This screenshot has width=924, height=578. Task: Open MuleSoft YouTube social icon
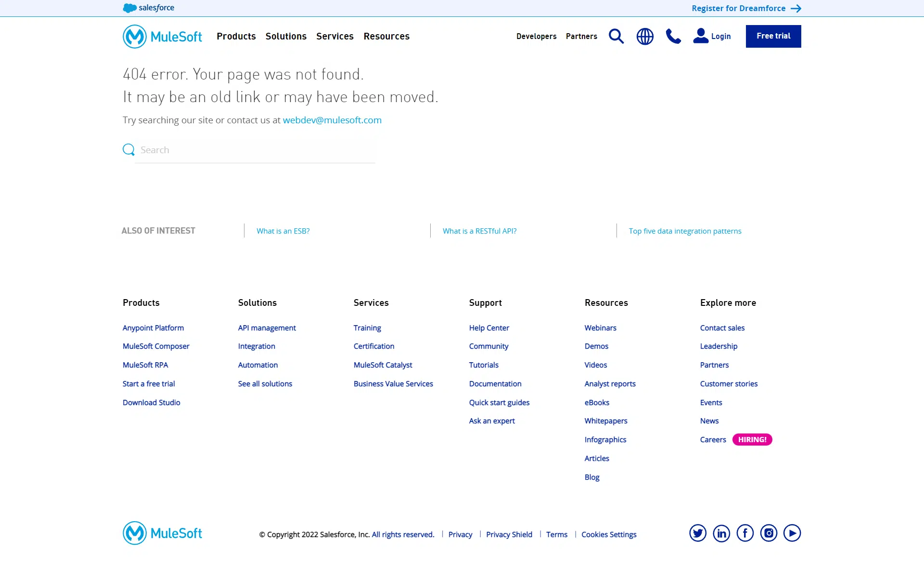(792, 533)
